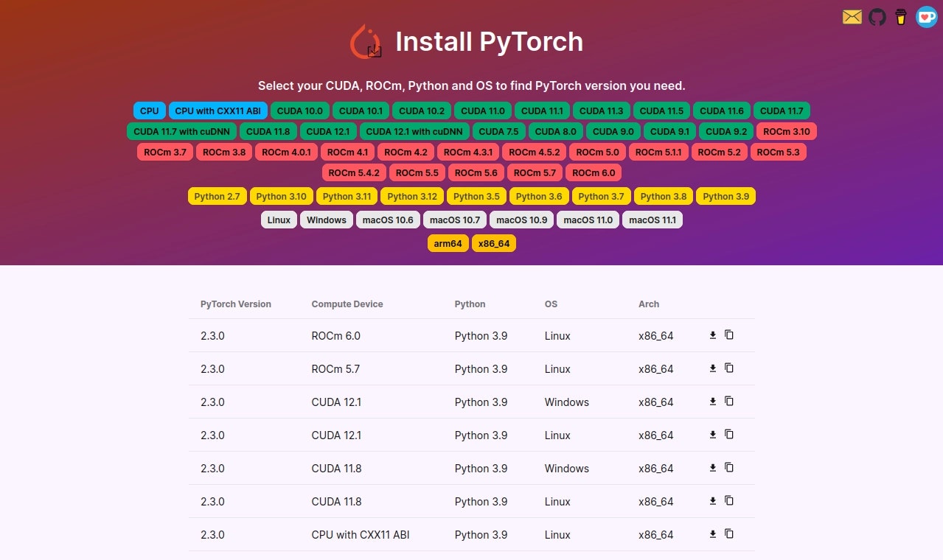The image size is (943, 560).
Task: Filter by Linux OS tag
Action: pos(279,220)
